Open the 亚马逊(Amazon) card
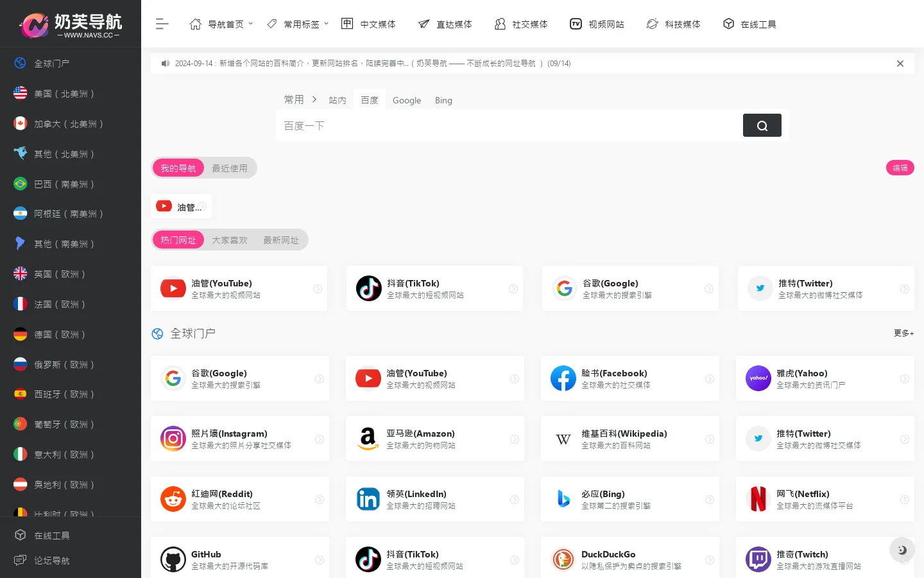Screen dimensions: 924x578 (x=435, y=439)
